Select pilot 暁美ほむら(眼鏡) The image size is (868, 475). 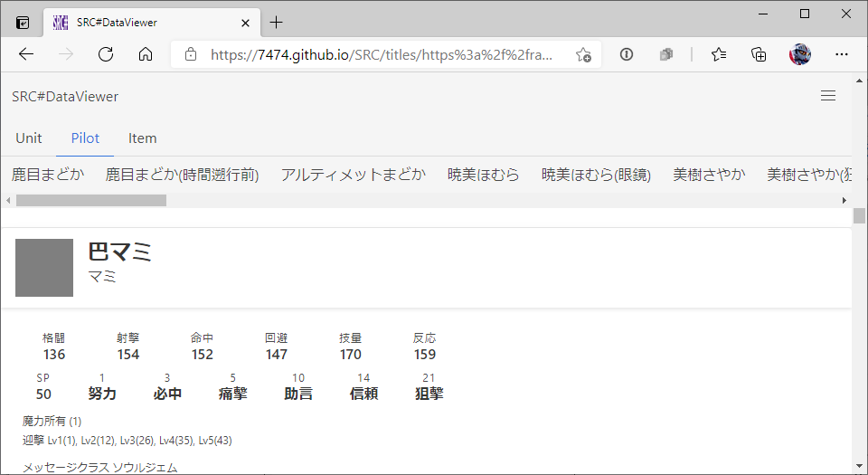pyautogui.click(x=596, y=175)
